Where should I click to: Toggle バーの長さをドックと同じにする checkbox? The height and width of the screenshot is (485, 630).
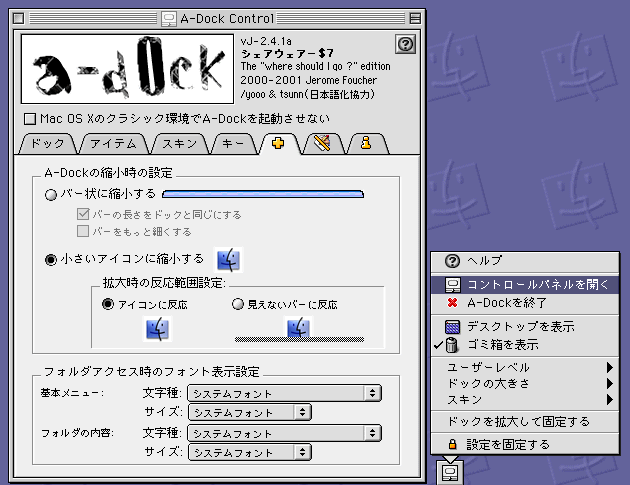point(83,214)
